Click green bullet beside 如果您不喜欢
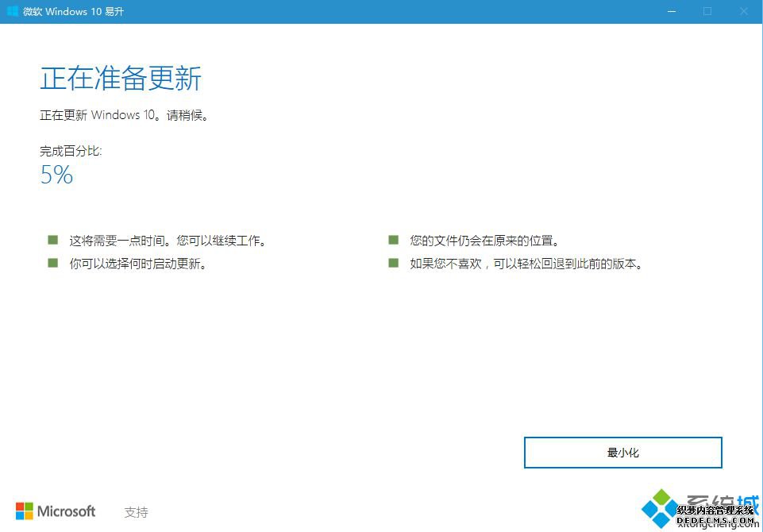 tap(394, 263)
